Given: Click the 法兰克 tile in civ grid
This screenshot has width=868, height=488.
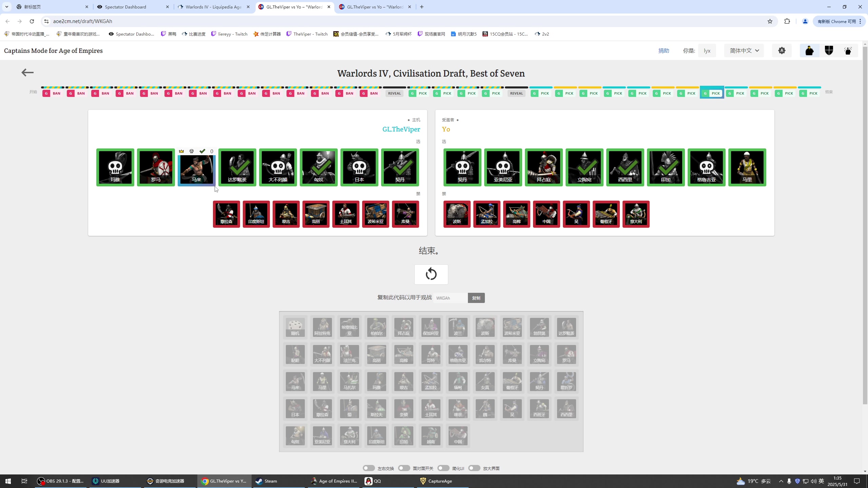Looking at the screenshot, I should [350, 354].
